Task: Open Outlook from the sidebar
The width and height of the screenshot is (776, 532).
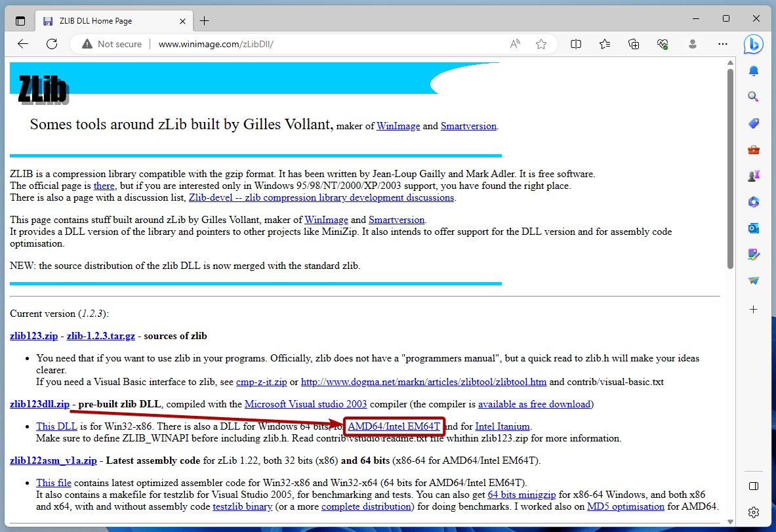Action: [x=753, y=228]
